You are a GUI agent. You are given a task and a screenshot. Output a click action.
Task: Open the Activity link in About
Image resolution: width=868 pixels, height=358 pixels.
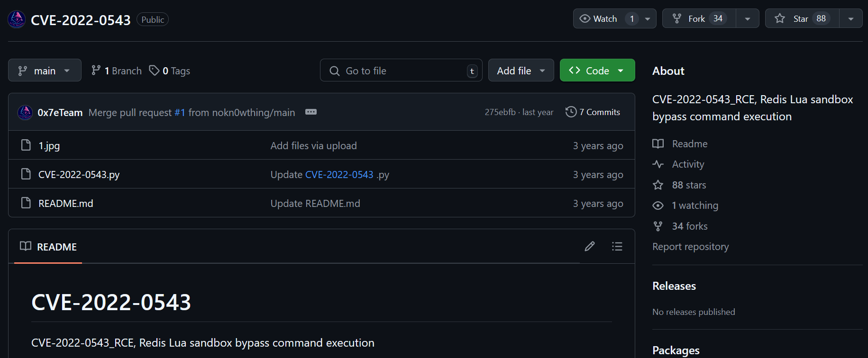tap(678, 164)
